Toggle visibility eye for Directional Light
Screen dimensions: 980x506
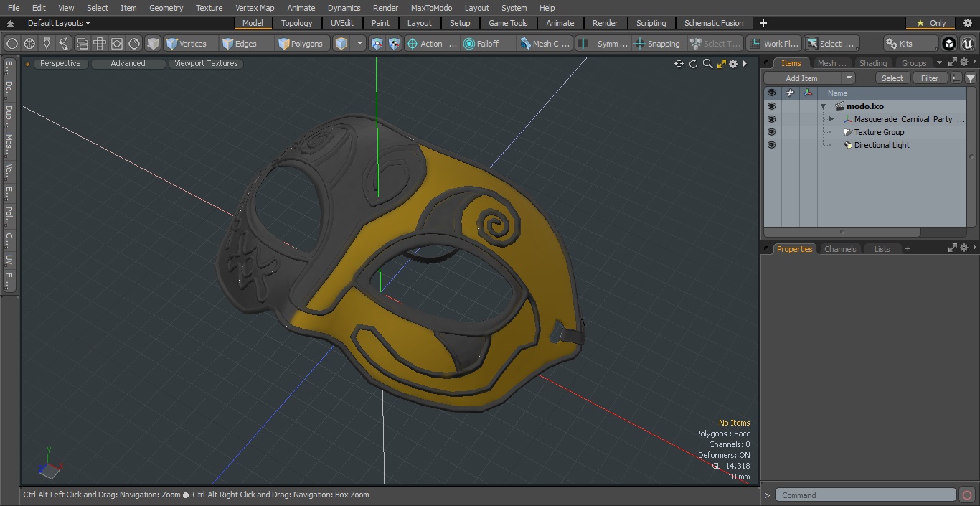click(771, 145)
